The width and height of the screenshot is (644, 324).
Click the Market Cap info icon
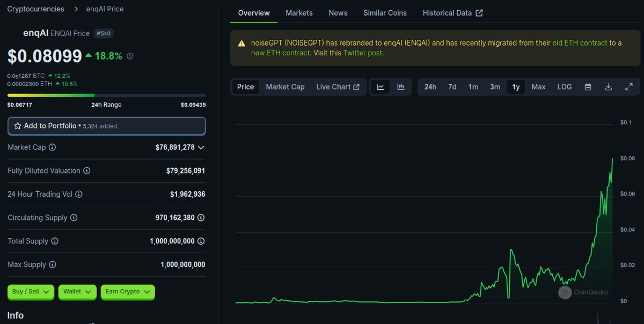point(53,147)
